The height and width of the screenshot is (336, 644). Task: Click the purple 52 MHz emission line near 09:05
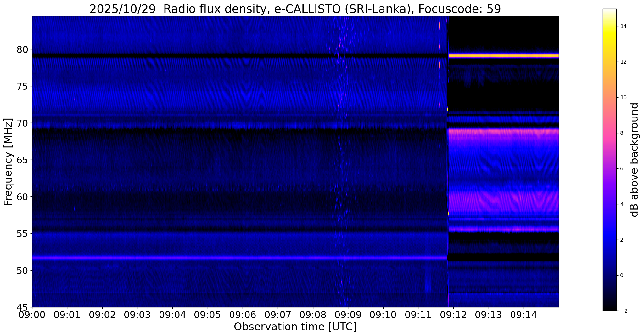pos(208,258)
